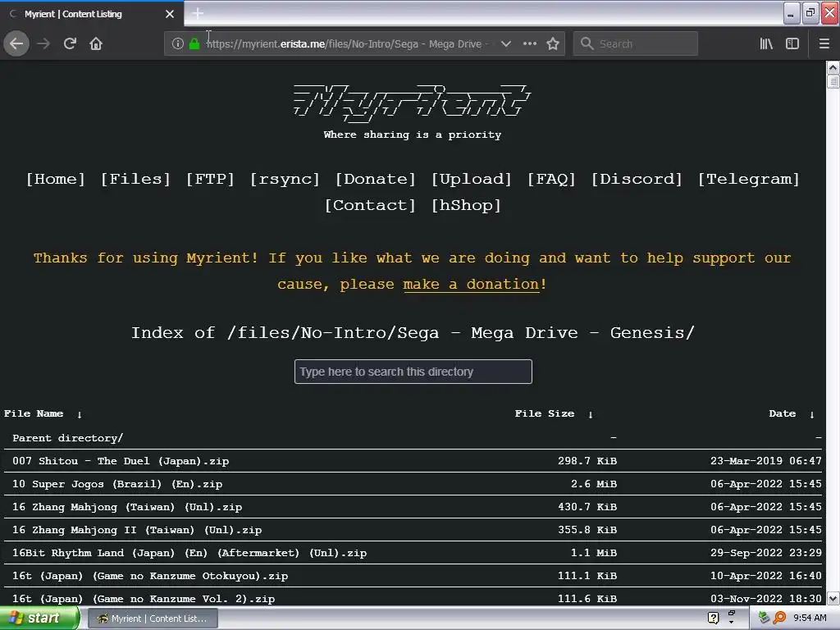Click the browser Search box
Screen dimensions: 840x630
pos(636,43)
